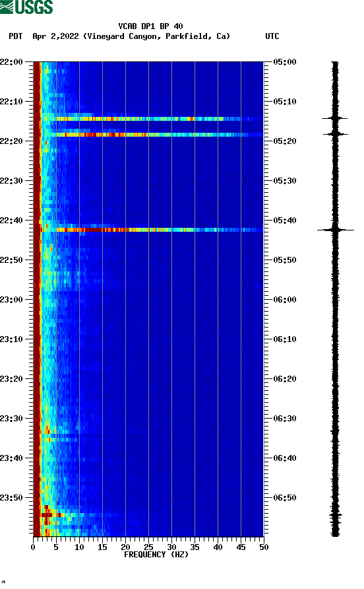Viewport: 364px width, 589px height.
Task: Click the 22:40 PDT time label
Action: tap(11, 221)
